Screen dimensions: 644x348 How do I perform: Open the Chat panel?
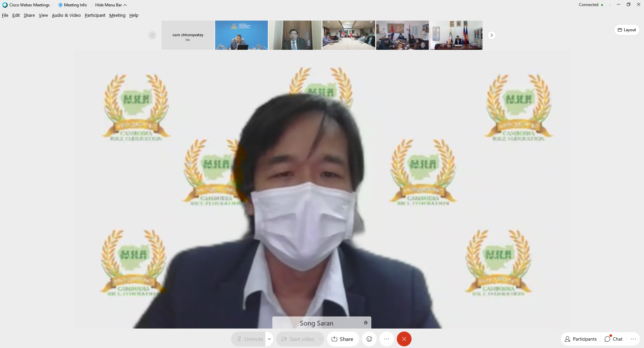(613, 339)
